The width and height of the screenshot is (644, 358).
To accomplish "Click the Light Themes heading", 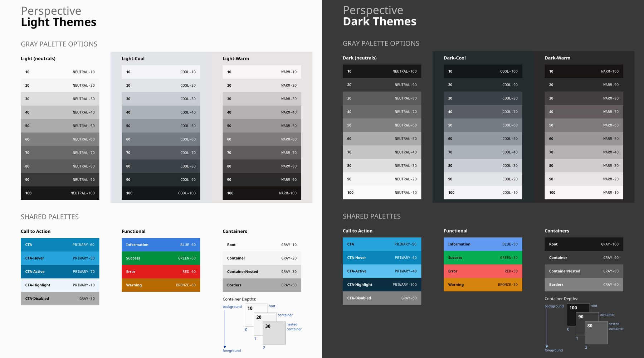I will click(x=59, y=22).
